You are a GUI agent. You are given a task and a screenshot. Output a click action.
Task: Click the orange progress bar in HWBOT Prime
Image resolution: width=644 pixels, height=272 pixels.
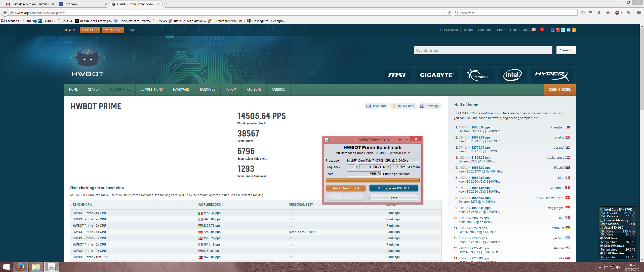point(373,180)
